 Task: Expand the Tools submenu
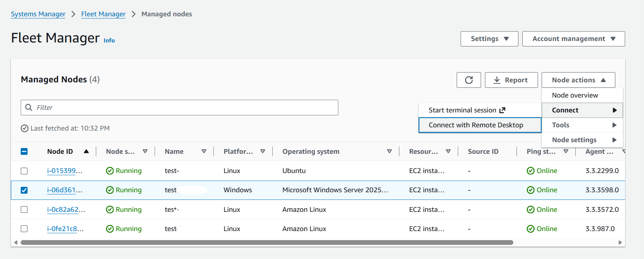[582, 125]
